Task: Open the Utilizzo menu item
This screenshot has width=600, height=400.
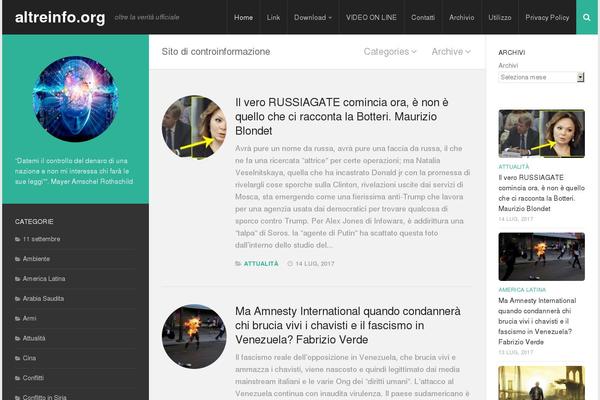Action: [500, 17]
